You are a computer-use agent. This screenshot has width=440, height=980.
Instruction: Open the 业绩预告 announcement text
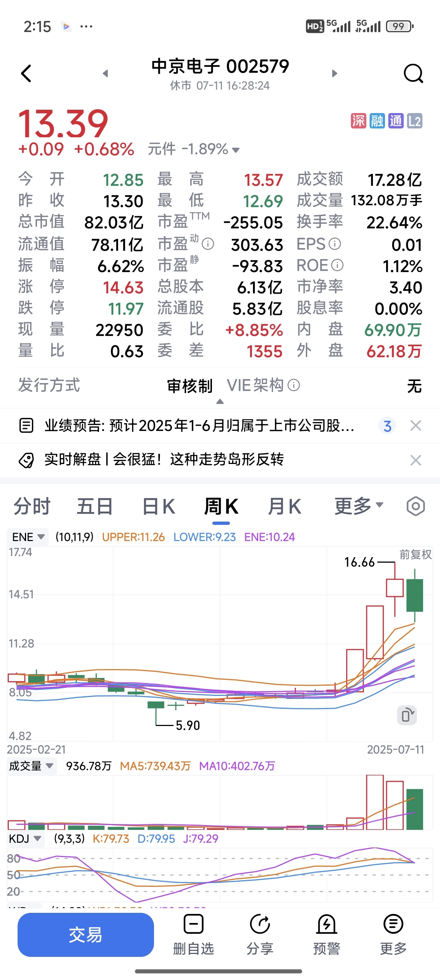click(199, 426)
